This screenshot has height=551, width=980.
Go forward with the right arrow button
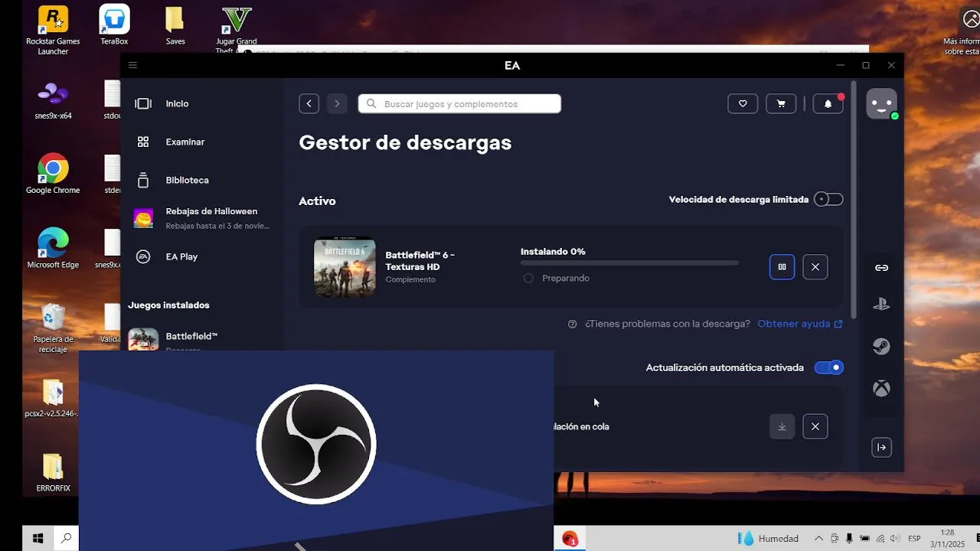[337, 103]
